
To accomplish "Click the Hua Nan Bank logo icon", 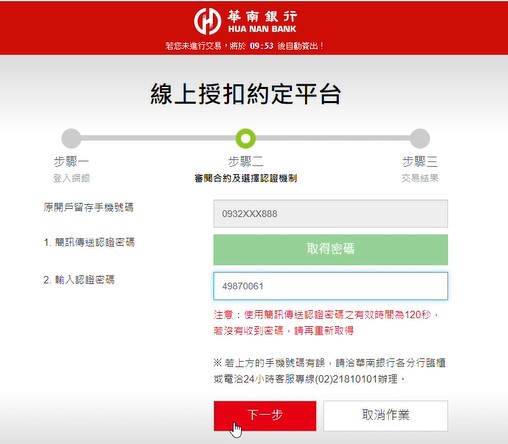I will (x=208, y=22).
